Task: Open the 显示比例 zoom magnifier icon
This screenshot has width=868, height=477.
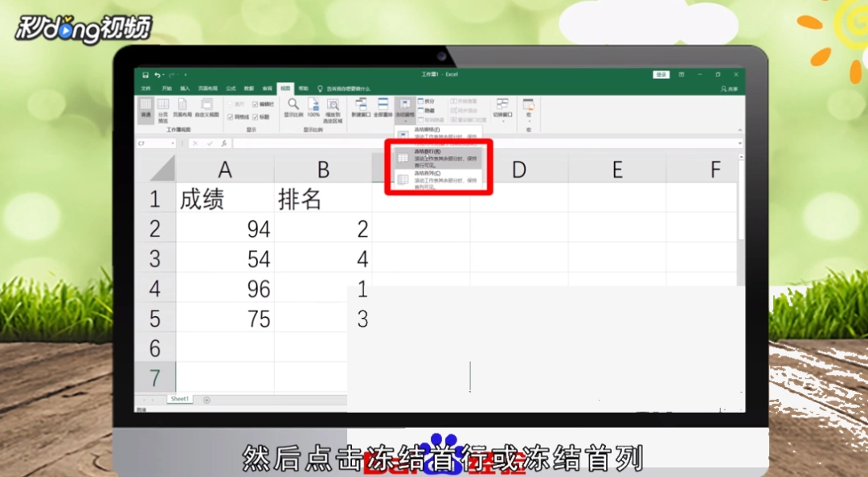Action: [x=293, y=108]
